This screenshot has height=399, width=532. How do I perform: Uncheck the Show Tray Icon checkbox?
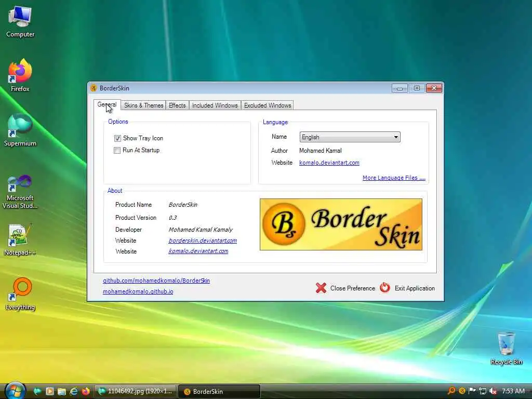(x=117, y=138)
